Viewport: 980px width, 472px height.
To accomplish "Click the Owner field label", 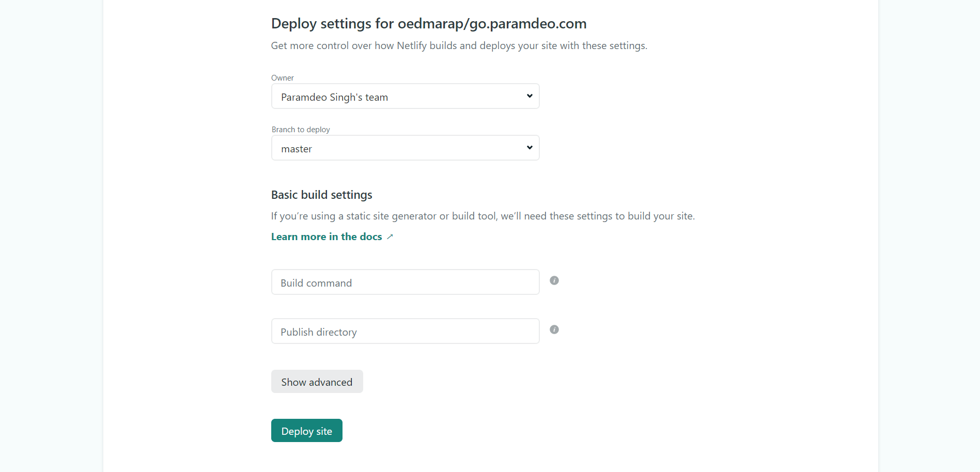I will pyautogui.click(x=283, y=78).
